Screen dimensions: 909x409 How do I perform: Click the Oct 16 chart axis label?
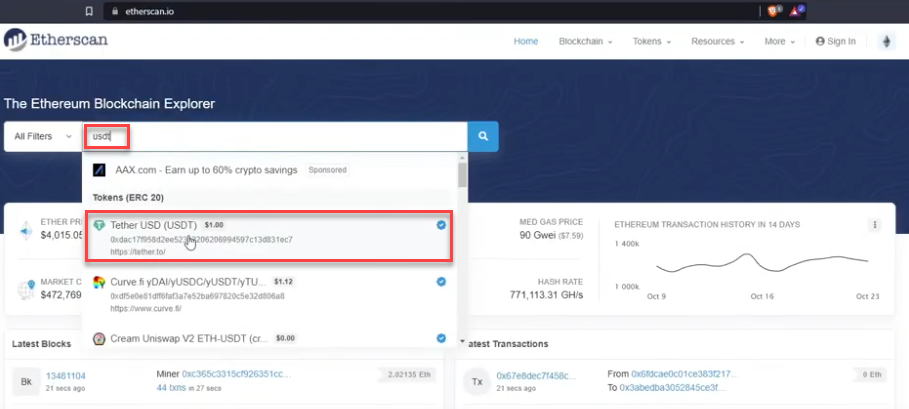pyautogui.click(x=762, y=296)
